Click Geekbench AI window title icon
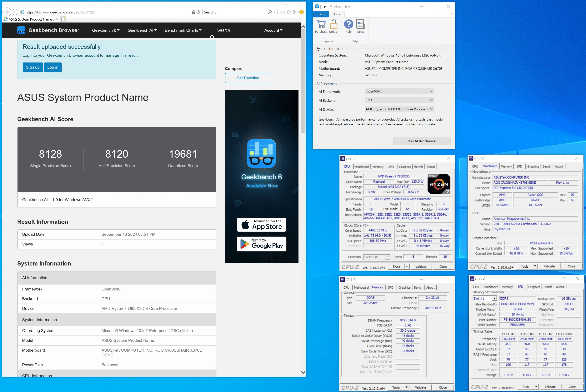The height and width of the screenshot is (392, 586). tap(317, 7)
